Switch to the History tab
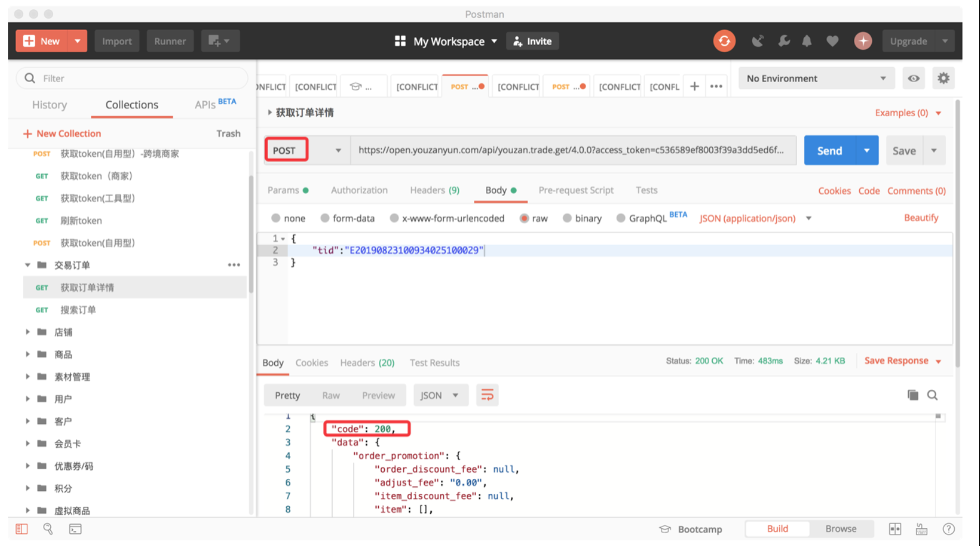The height and width of the screenshot is (546, 980). tap(50, 105)
